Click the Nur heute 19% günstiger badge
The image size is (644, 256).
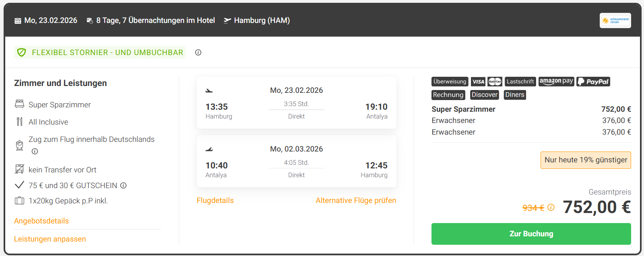(x=586, y=160)
